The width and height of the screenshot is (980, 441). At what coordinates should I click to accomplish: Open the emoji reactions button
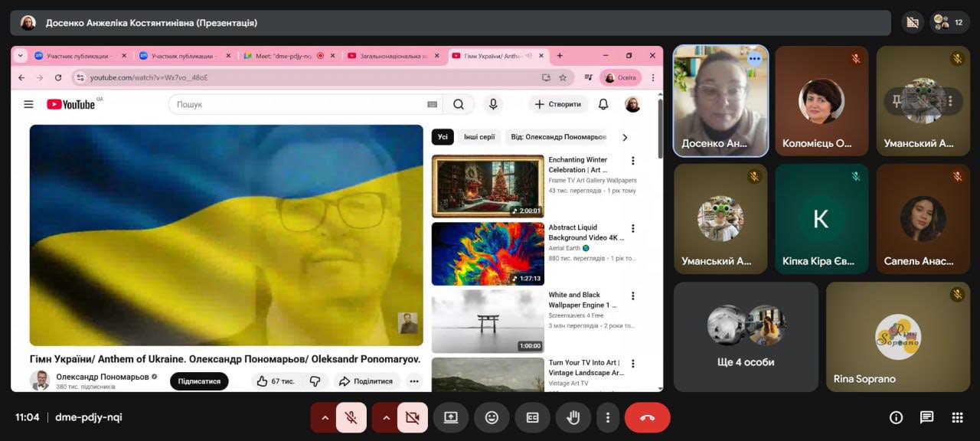coord(492,417)
